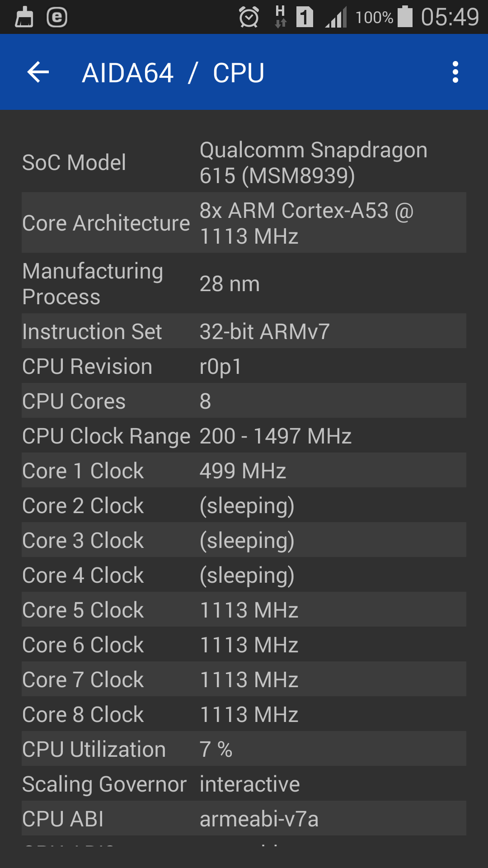488x868 pixels.
Task: Tap the signal strength icon
Action: 336,18
